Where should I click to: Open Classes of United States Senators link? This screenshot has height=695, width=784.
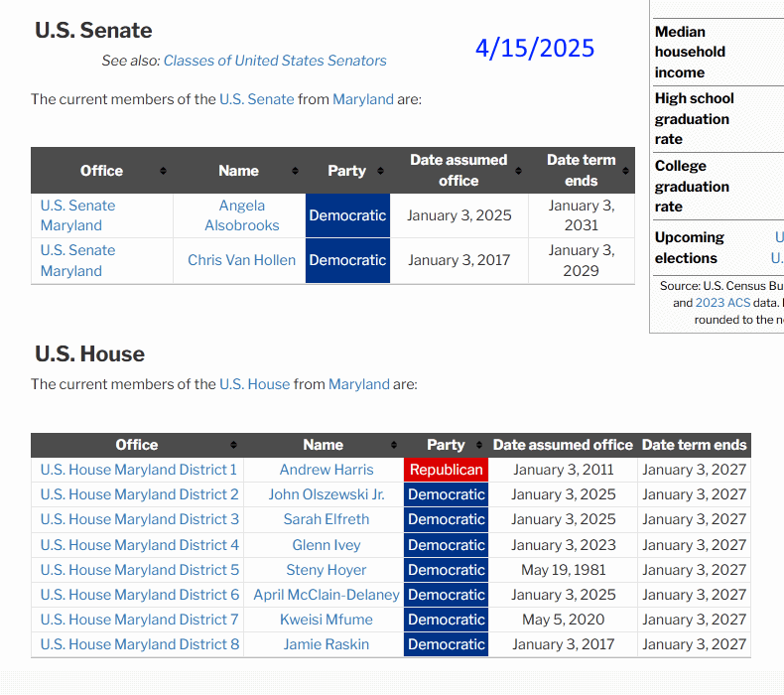275,61
